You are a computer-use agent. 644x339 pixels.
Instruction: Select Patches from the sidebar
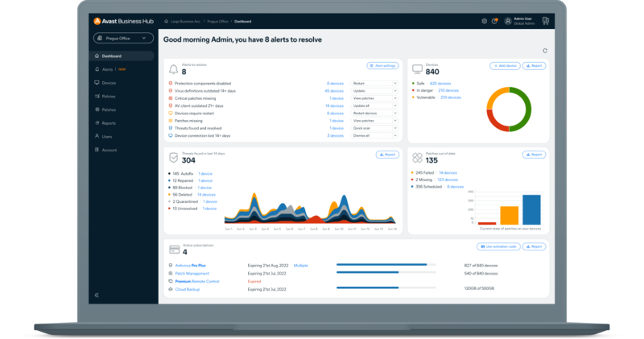click(109, 110)
